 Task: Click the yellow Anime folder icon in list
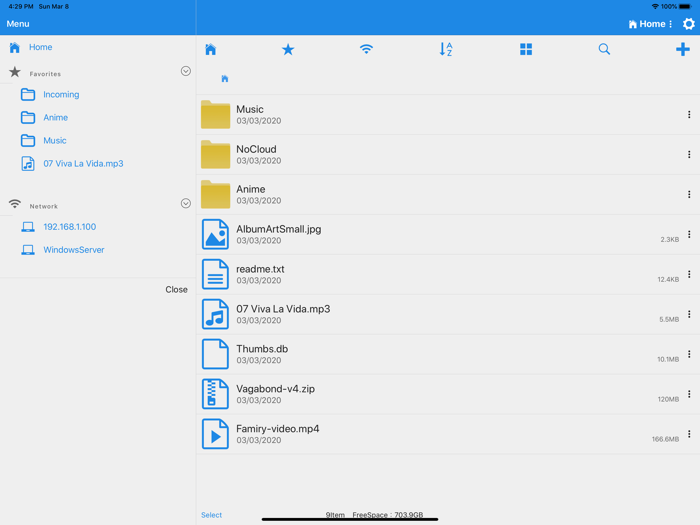coord(215,194)
